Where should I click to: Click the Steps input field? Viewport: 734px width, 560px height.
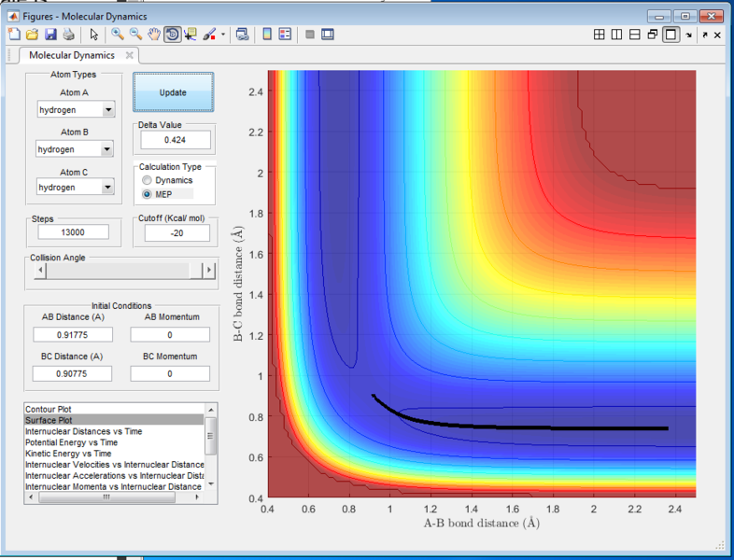point(75,232)
